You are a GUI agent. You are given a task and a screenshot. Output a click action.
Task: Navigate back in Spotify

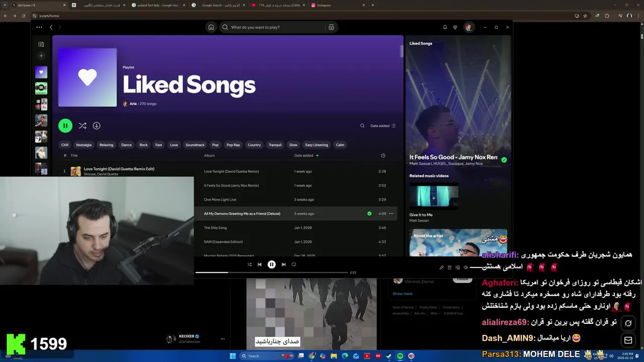(51, 27)
